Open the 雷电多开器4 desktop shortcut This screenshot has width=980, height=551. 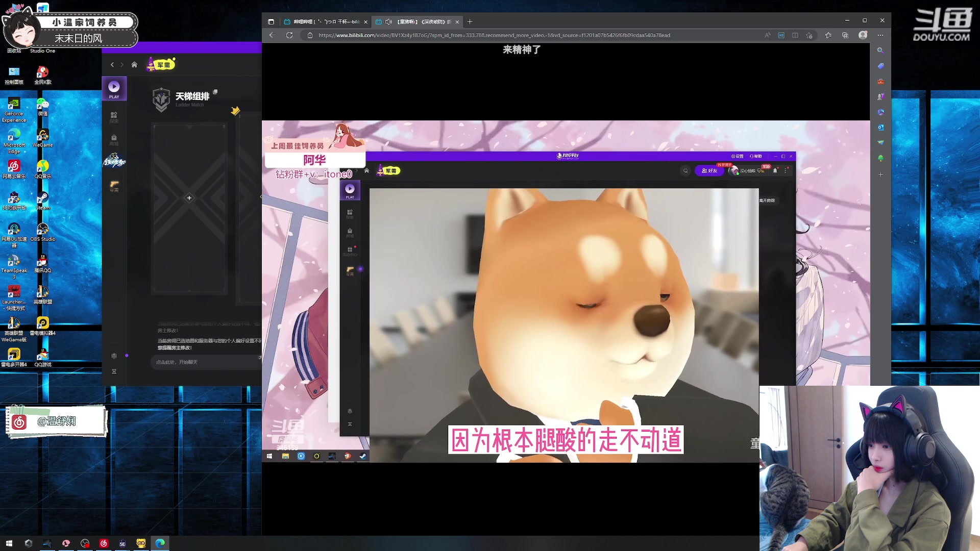click(x=14, y=358)
